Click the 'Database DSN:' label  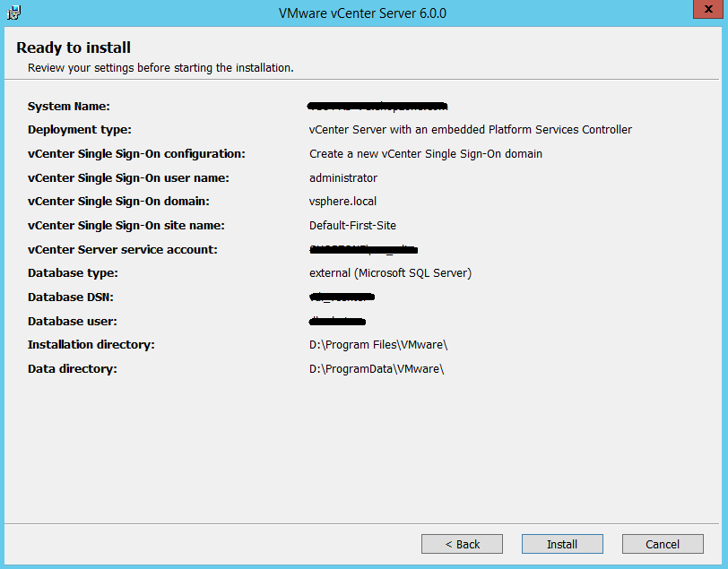tap(71, 297)
